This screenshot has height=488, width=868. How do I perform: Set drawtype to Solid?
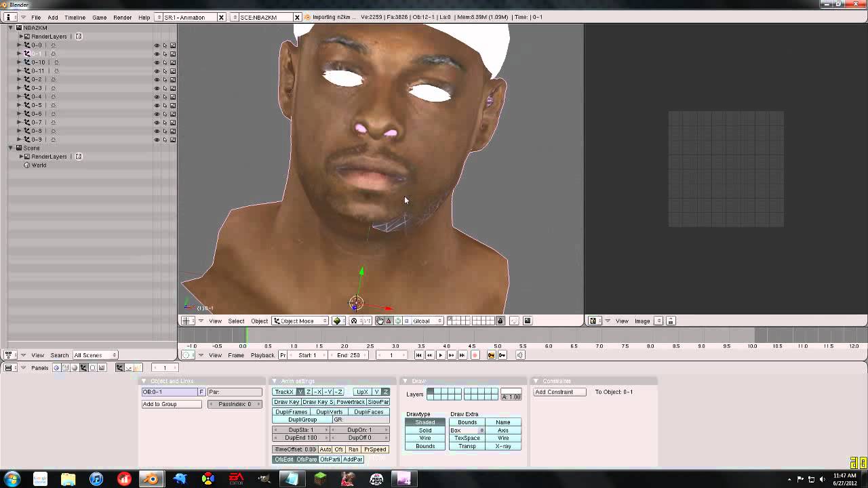click(x=425, y=430)
